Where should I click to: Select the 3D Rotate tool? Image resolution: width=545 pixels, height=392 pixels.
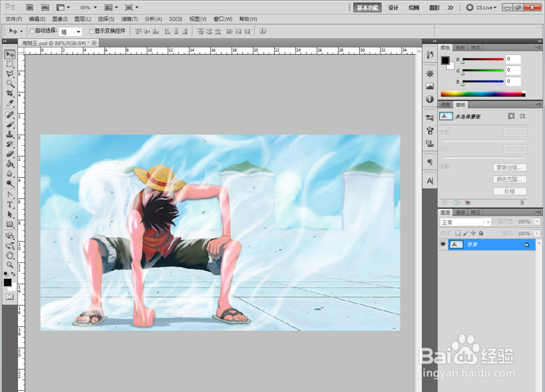click(x=10, y=236)
